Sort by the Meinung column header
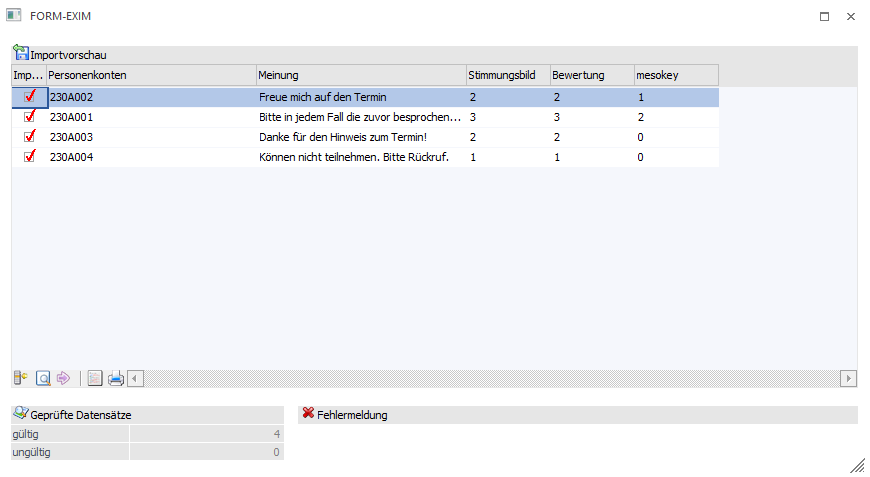 point(361,75)
